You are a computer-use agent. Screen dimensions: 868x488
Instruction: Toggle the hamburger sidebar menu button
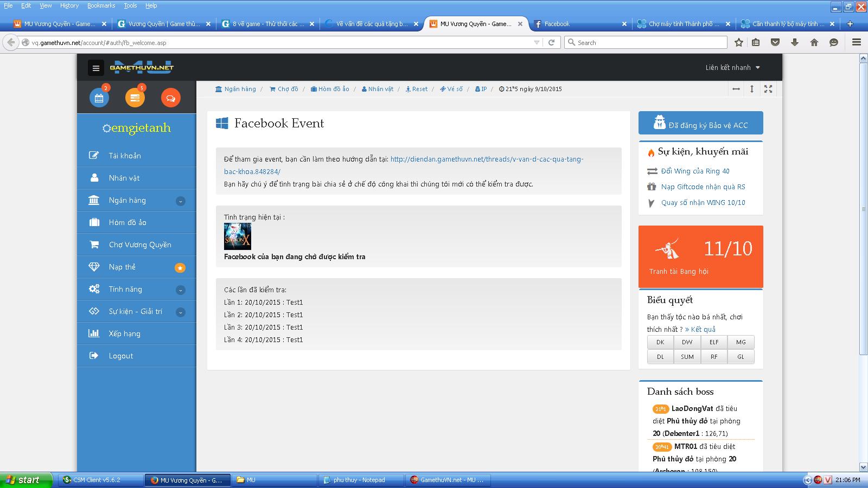click(x=96, y=68)
